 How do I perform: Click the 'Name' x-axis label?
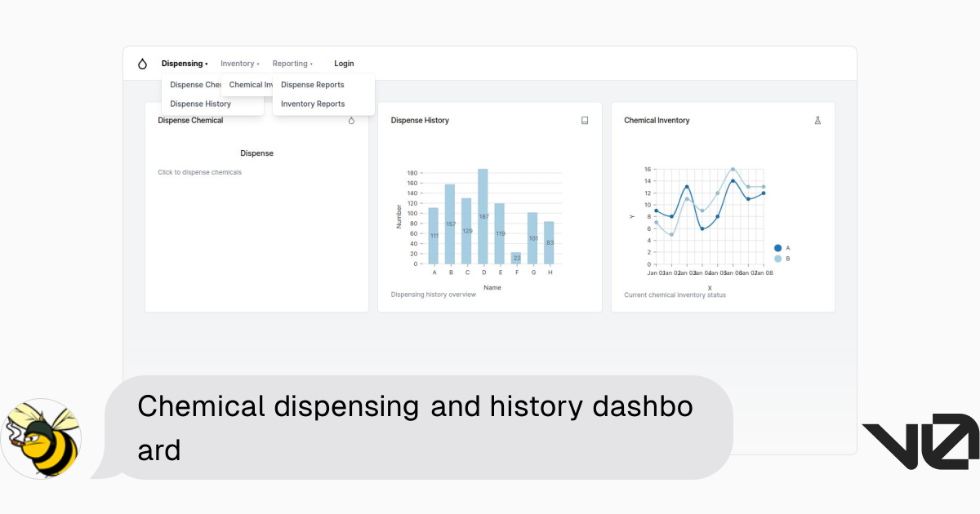[x=492, y=287]
